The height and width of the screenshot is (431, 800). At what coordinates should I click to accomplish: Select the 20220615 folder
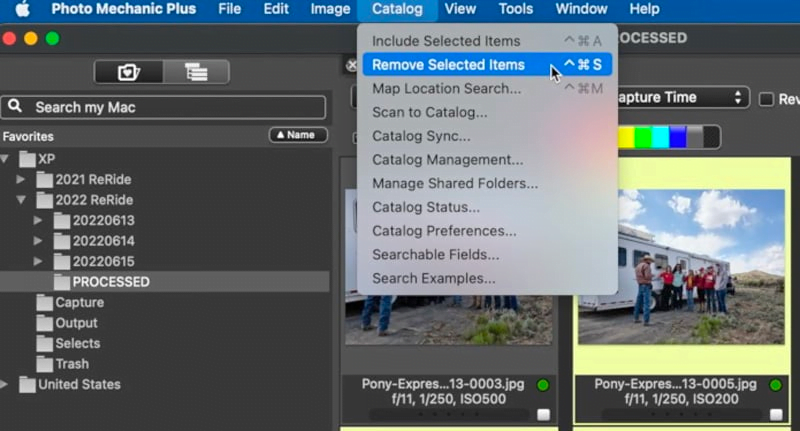pyautogui.click(x=94, y=261)
